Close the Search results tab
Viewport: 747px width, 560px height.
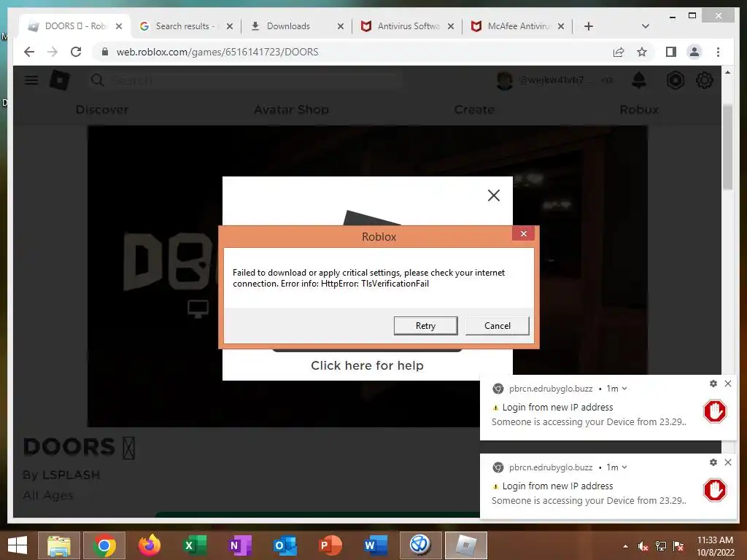tap(230, 26)
